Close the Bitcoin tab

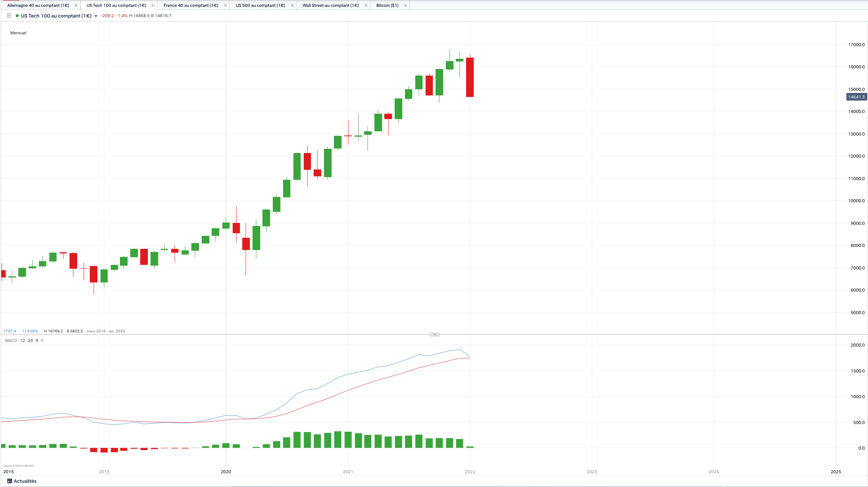(x=405, y=5)
